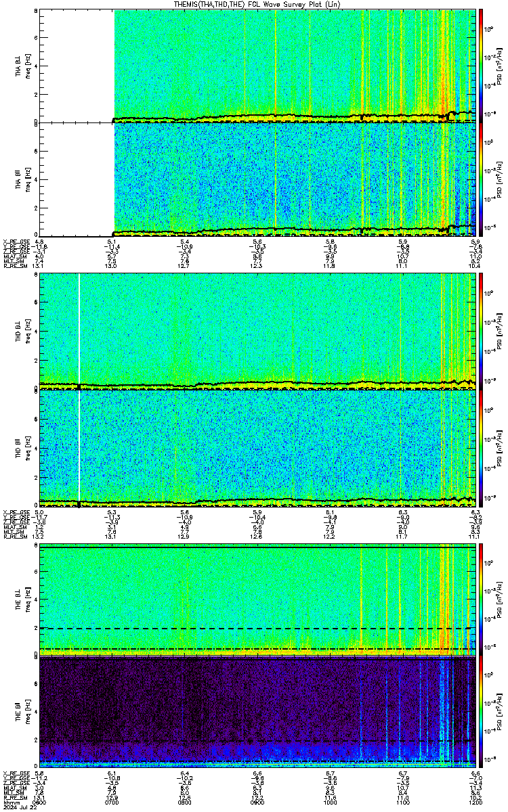The width and height of the screenshot is (508, 812).
Task: Click the 0900 time tick label
Action: tap(257, 802)
